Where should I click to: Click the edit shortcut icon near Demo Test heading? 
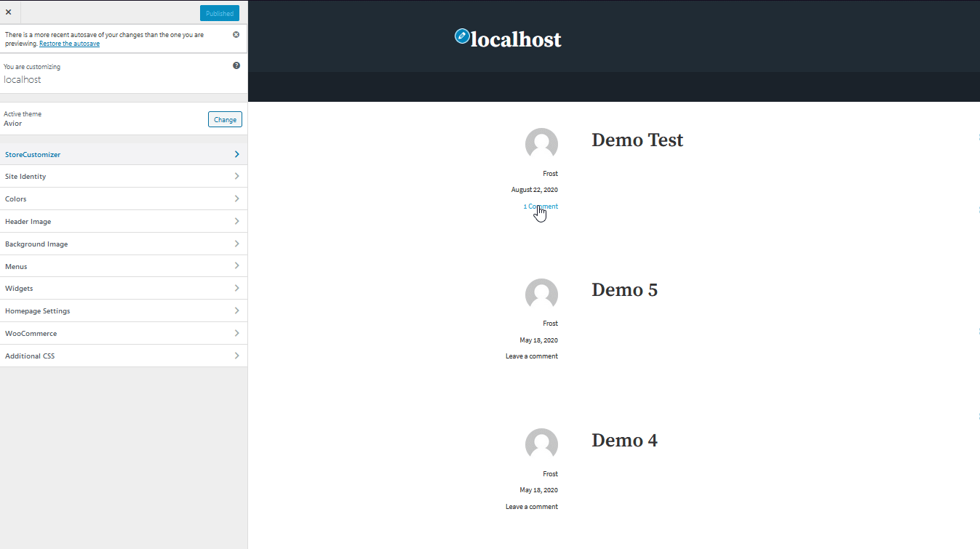tap(978, 138)
